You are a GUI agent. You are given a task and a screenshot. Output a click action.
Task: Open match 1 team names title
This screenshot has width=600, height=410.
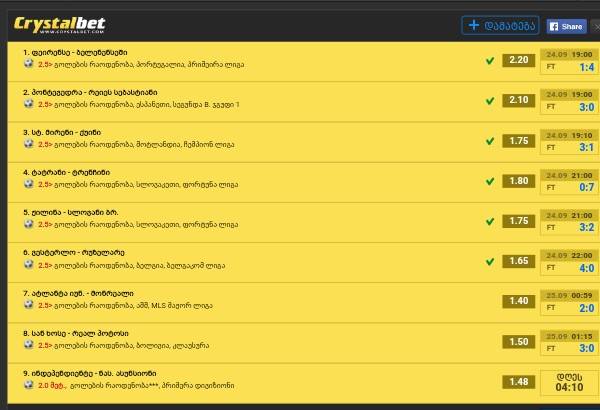click(x=75, y=52)
